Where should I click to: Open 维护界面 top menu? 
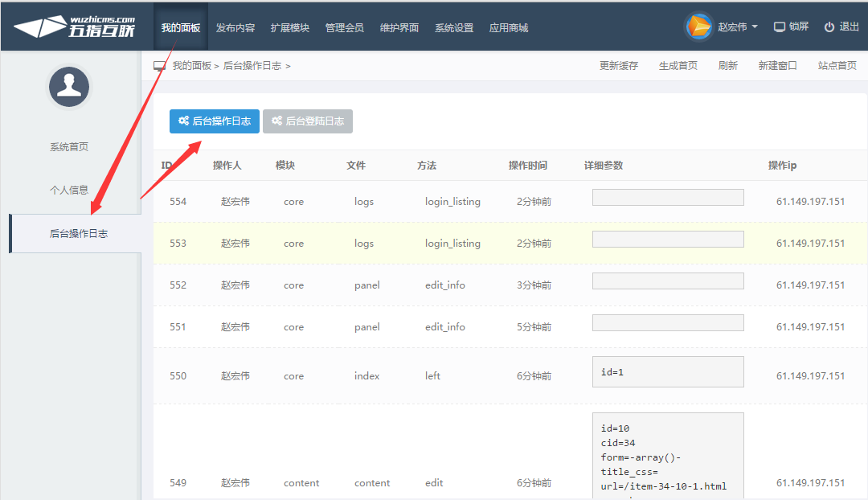399,27
